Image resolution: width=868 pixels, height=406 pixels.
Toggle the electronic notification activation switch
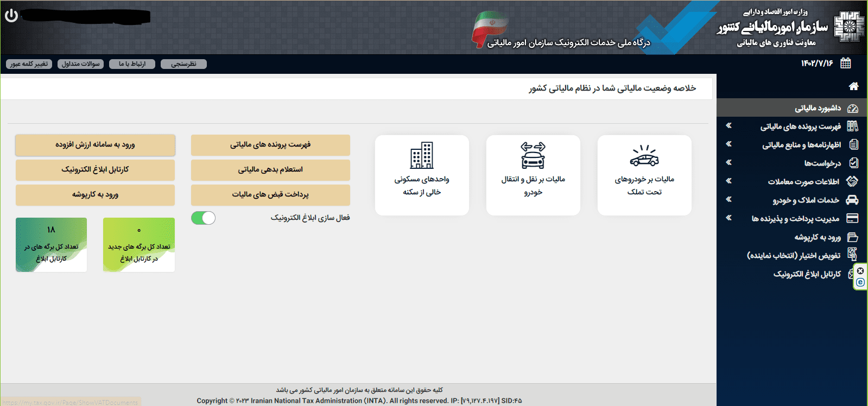204,218
